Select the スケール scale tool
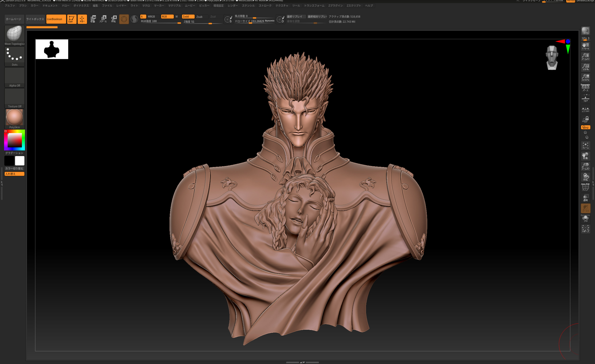This screenshot has height=364, width=595. (103, 19)
